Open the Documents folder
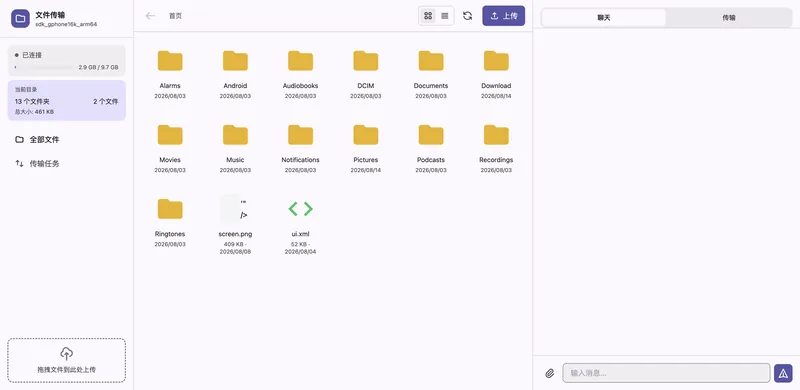This screenshot has height=390, width=800. tap(431, 61)
